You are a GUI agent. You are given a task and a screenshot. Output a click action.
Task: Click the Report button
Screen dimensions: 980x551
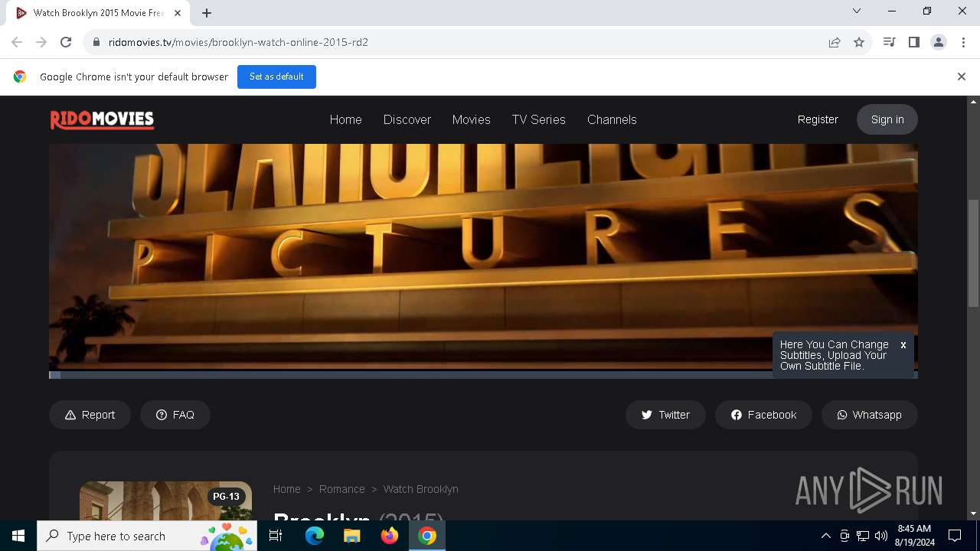[x=90, y=415]
